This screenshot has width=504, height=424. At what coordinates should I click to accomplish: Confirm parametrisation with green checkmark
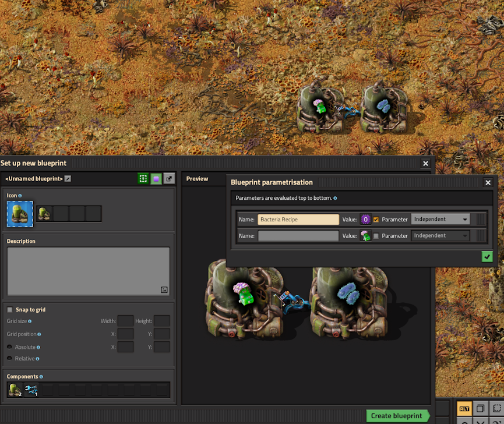487,257
